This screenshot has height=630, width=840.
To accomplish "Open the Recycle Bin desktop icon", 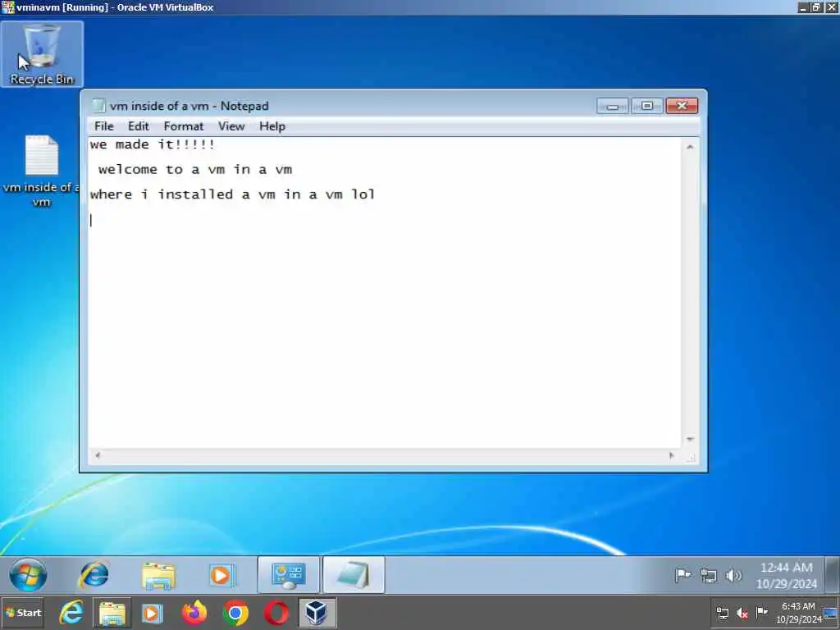I will [x=42, y=54].
